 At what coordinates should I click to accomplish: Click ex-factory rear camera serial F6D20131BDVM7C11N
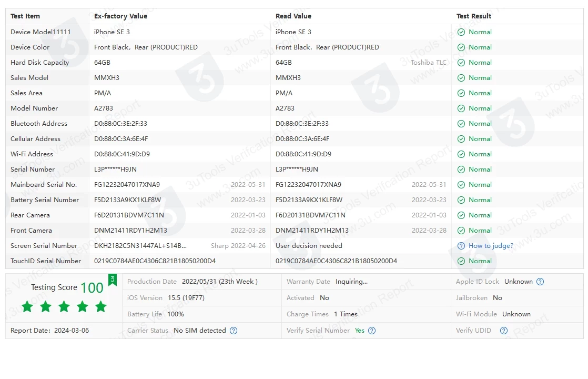129,215
